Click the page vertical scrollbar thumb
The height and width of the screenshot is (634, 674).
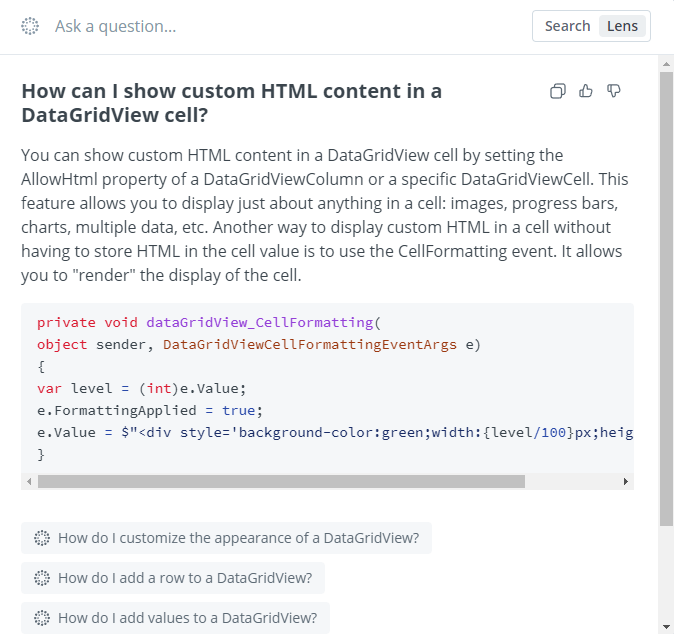coord(666,299)
